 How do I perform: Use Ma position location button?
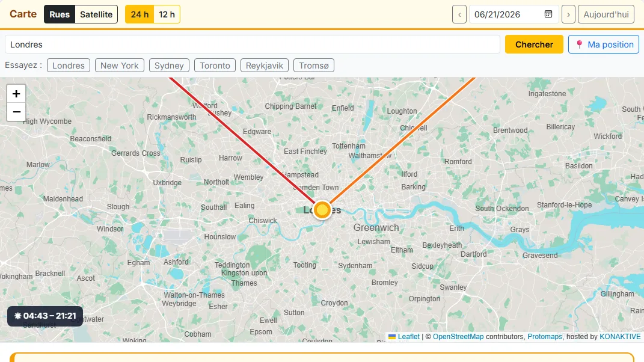[604, 44]
